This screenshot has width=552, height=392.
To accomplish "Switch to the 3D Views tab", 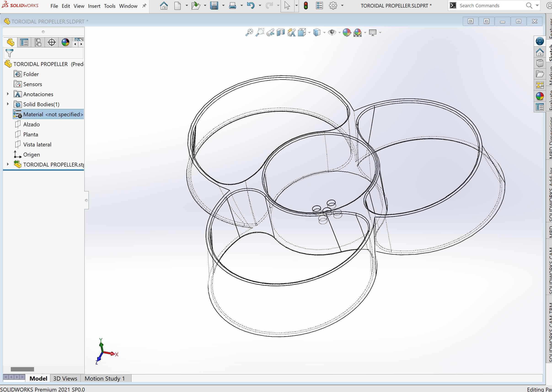I will tap(65, 379).
